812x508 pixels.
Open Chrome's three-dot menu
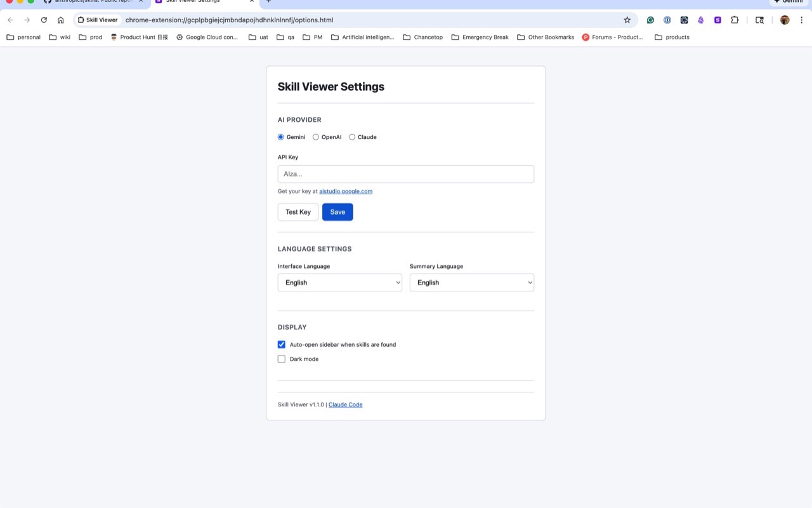tap(802, 20)
